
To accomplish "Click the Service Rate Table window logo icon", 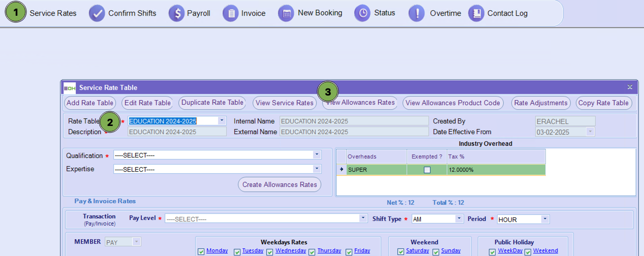I will pos(70,88).
